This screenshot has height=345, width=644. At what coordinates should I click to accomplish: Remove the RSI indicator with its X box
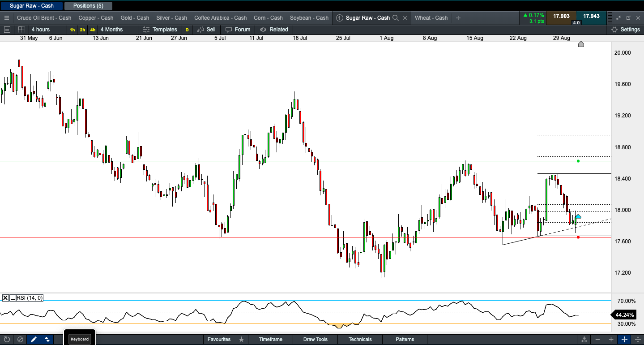click(5, 298)
